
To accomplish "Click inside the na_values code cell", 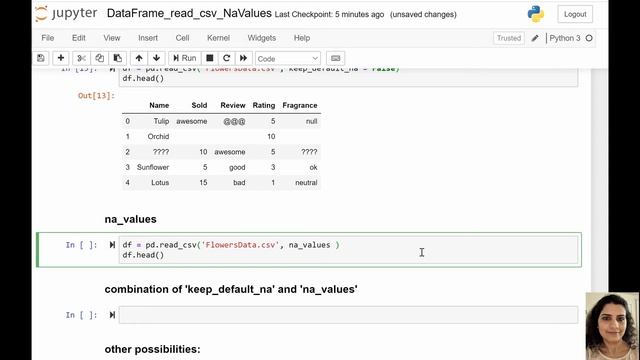I will (x=348, y=250).
